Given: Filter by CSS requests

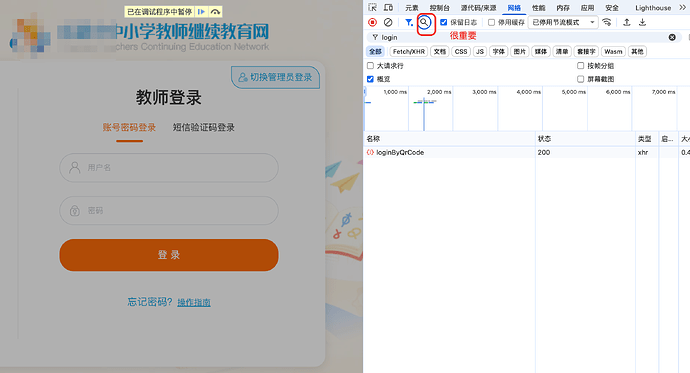Looking at the screenshot, I should pos(461,51).
